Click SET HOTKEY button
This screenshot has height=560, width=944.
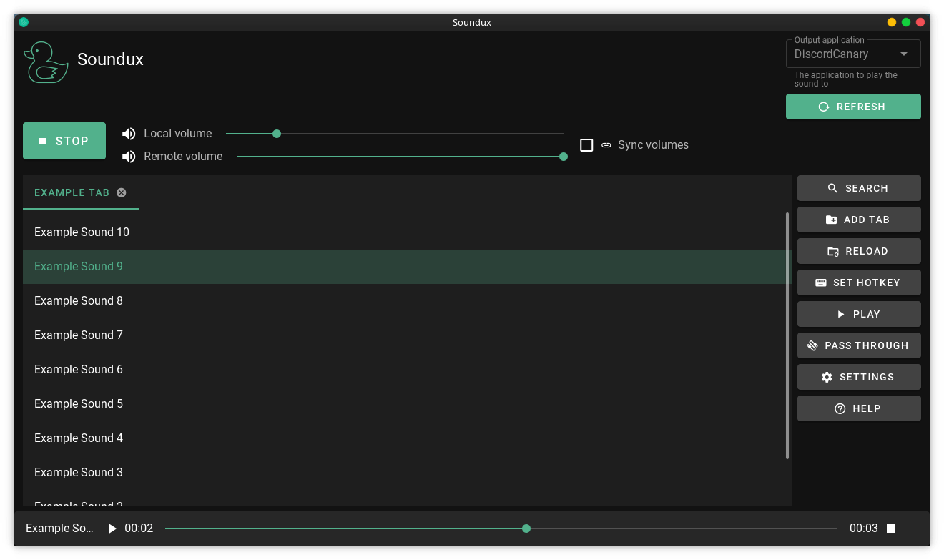859,283
